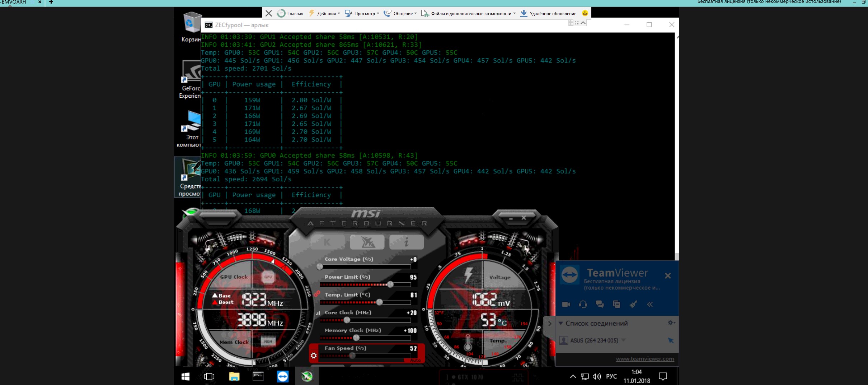Click the grid icon under the TeamViewer toolbar
The height and width of the screenshot is (385, 868).
click(571, 23)
